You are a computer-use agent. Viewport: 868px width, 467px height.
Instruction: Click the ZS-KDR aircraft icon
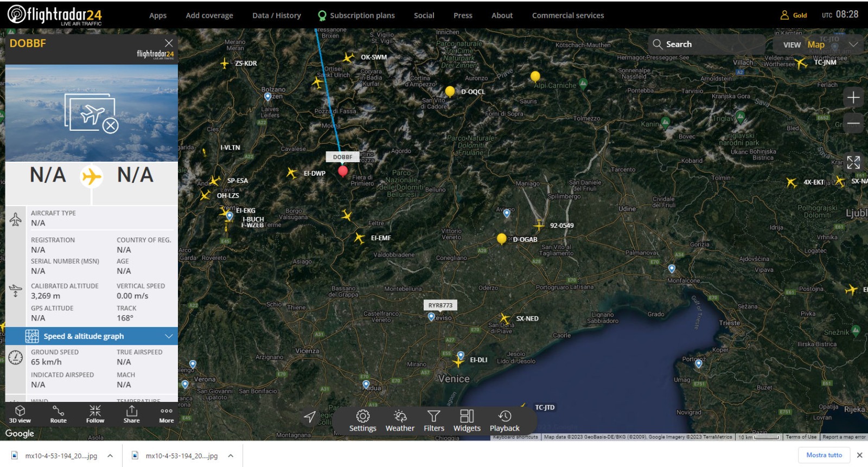224,63
